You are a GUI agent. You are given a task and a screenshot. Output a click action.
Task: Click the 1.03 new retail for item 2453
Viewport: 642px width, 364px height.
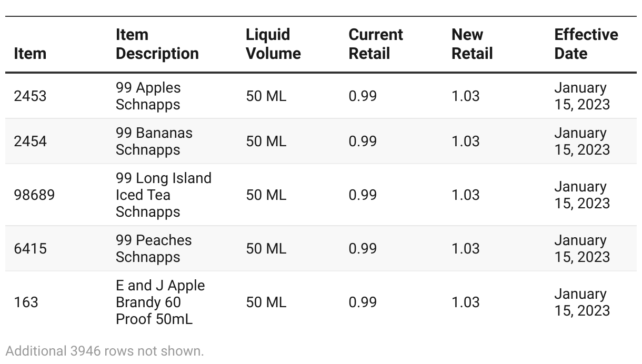pyautogui.click(x=466, y=96)
